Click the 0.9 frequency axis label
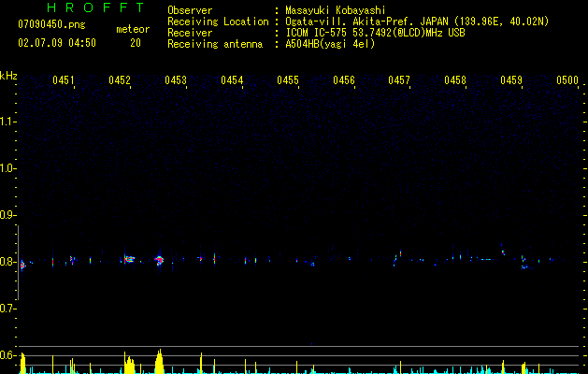The image size is (588, 374). pyautogui.click(x=7, y=215)
